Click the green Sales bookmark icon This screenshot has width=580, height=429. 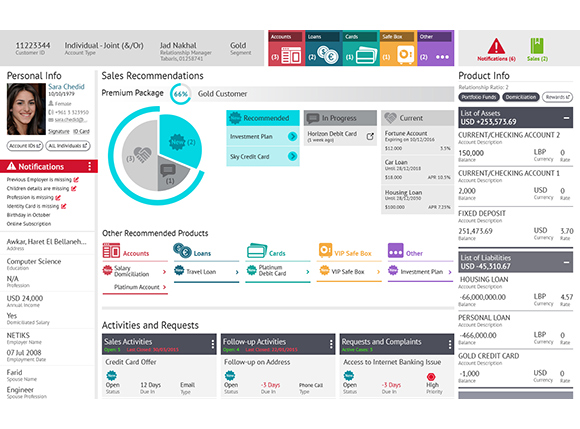click(x=537, y=46)
